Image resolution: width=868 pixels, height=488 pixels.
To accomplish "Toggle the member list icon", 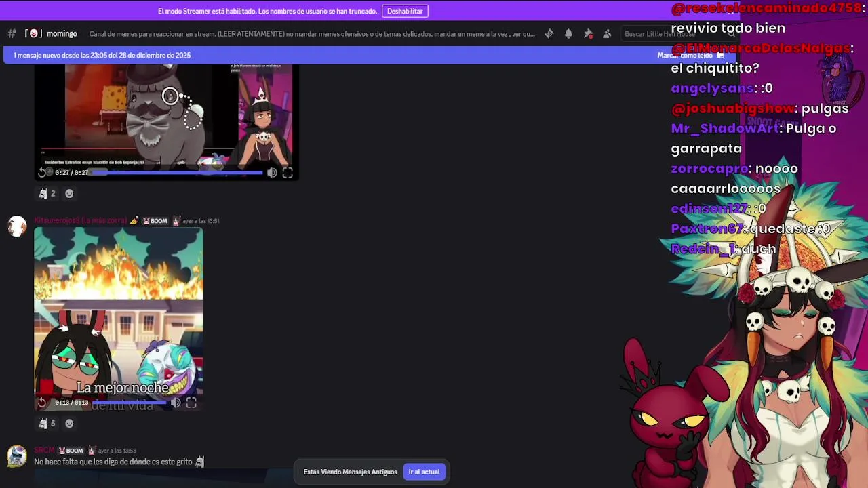I will tap(607, 33).
